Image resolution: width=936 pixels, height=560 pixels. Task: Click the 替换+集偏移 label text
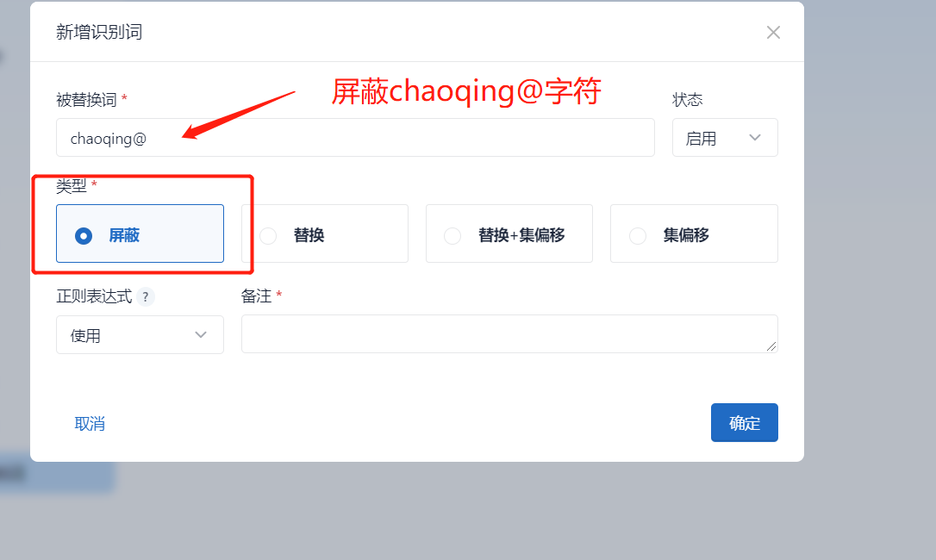pos(521,235)
